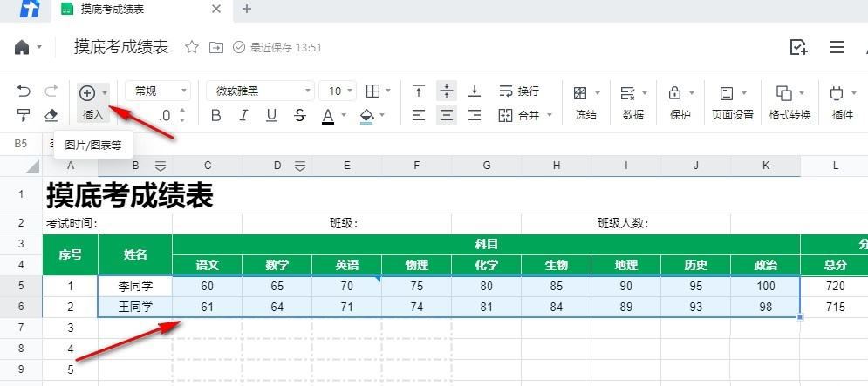This screenshot has width=868, height=386.
Task: Click the 图片/图表等 tooltip label
Action: click(93, 146)
